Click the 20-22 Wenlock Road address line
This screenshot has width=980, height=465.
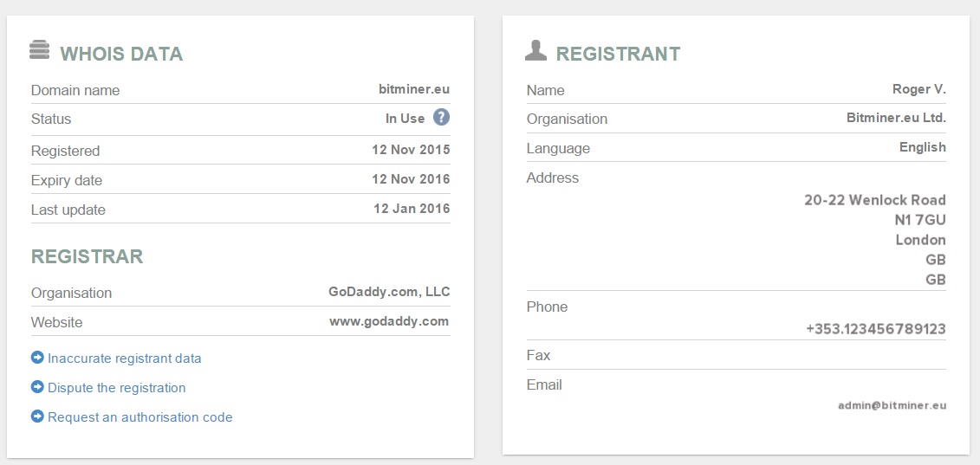coord(875,200)
